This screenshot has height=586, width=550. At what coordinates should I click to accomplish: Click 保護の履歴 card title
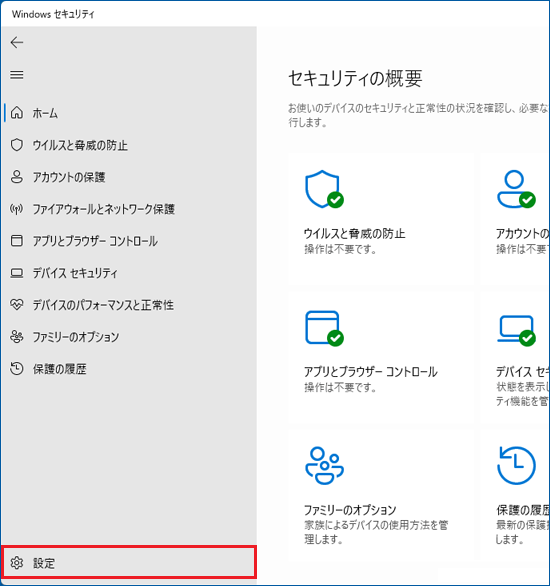(x=522, y=510)
